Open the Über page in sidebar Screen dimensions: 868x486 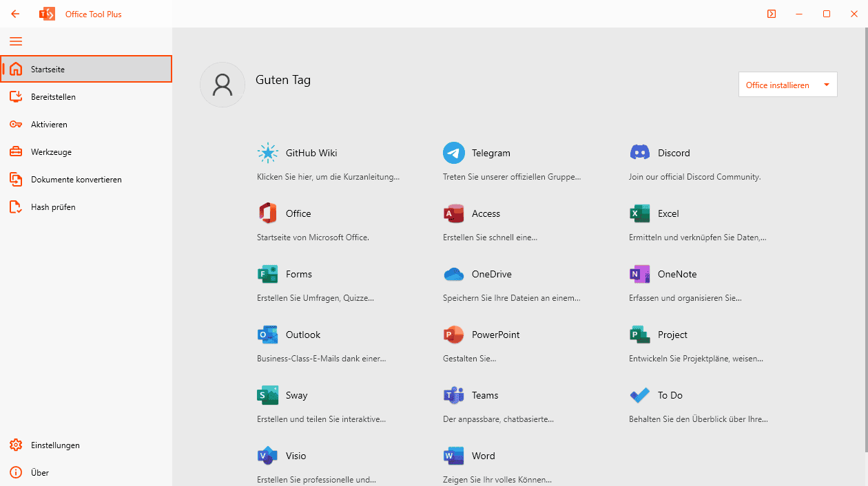[x=86, y=473]
